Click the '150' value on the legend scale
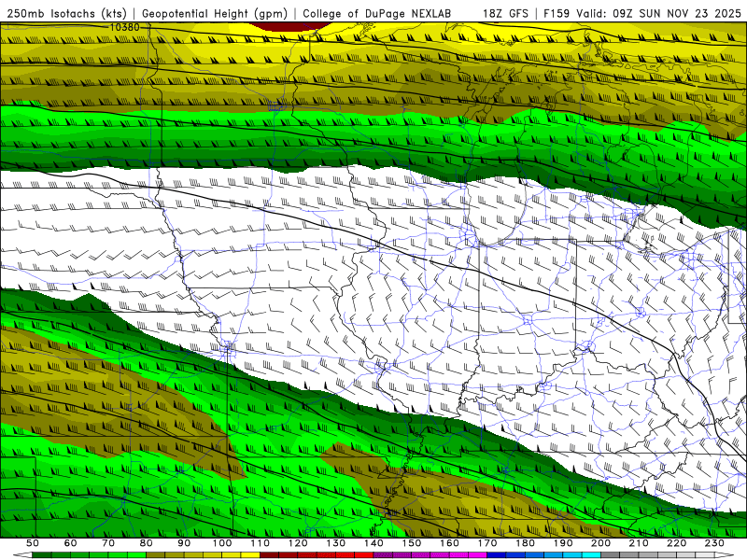747x560 pixels. tap(412, 543)
